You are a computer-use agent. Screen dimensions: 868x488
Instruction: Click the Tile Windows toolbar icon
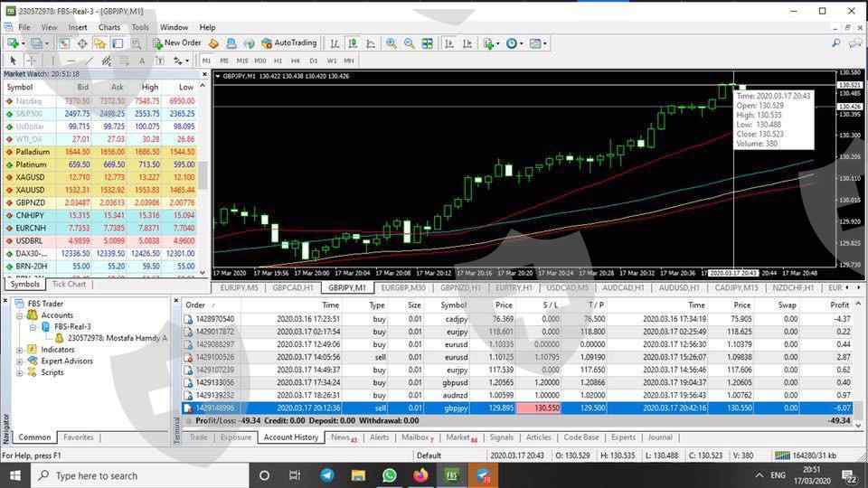427,43
